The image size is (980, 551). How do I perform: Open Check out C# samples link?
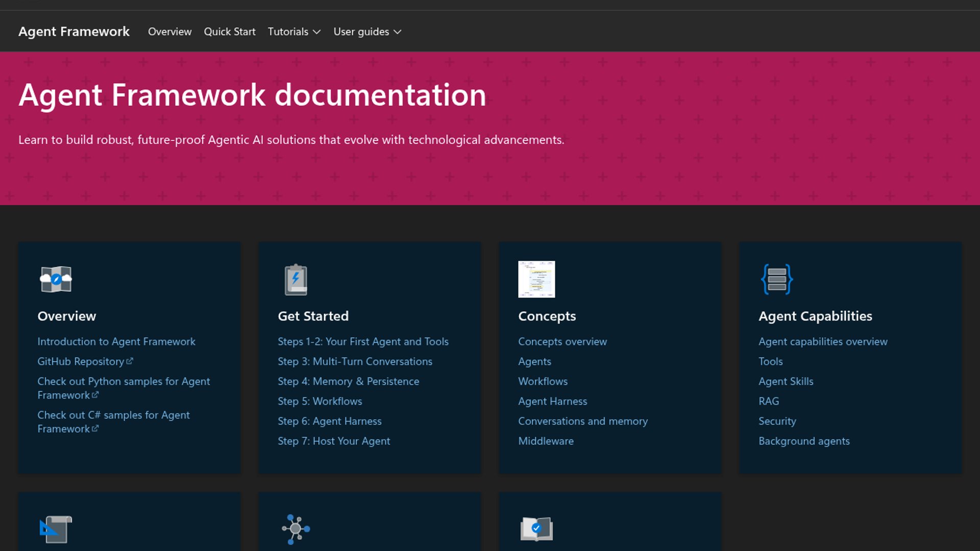point(113,422)
